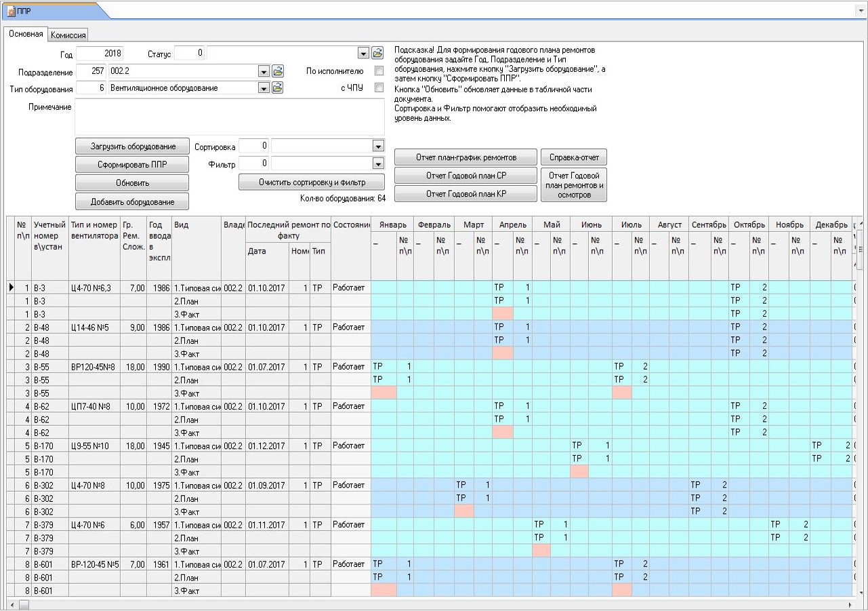Select the cell Ц9-55 №10
This screenshot has height=611, width=868.
pyautogui.click(x=94, y=446)
